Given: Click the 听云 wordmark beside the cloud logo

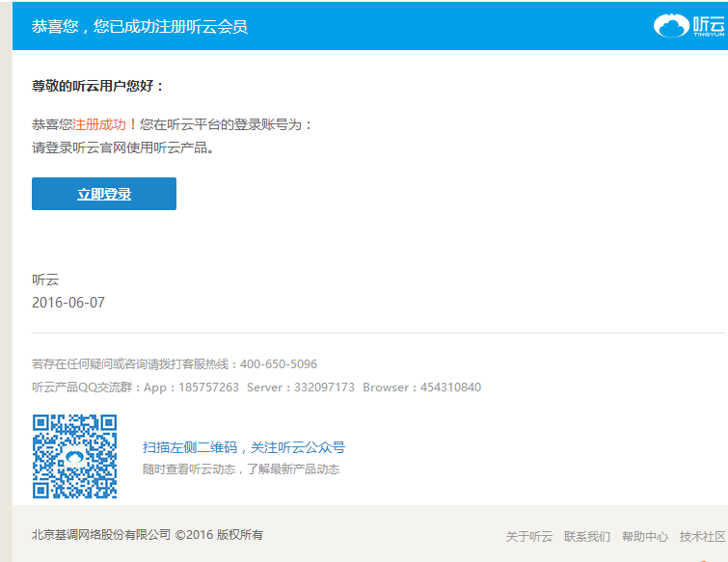Looking at the screenshot, I should (x=707, y=25).
